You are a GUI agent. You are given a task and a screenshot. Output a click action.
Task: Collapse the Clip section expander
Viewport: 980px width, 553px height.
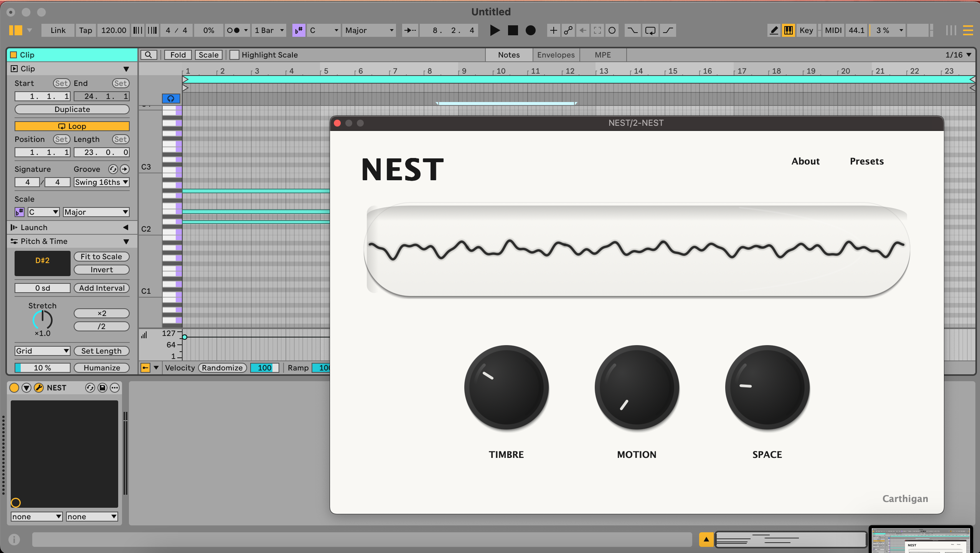pyautogui.click(x=126, y=69)
